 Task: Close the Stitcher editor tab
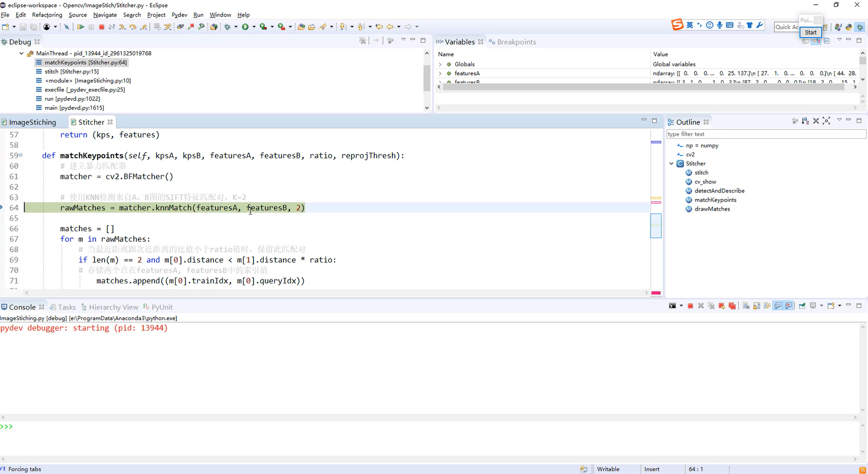[x=110, y=122]
